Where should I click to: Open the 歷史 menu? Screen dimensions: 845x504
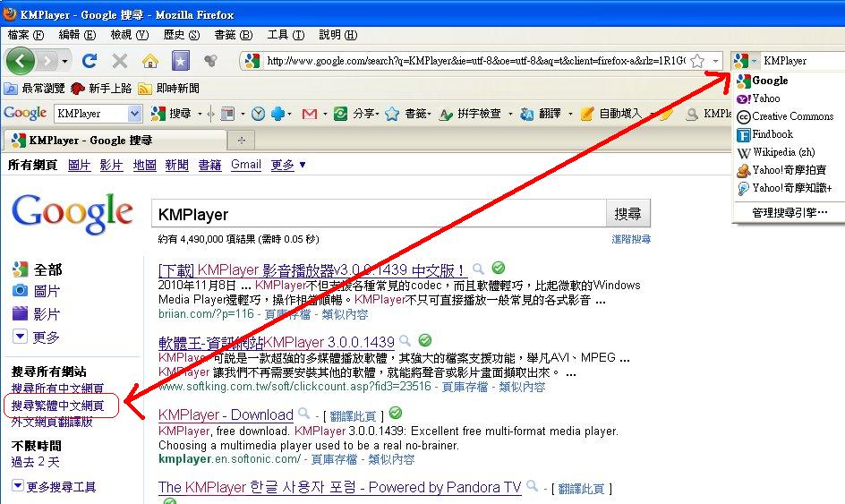click(x=182, y=35)
